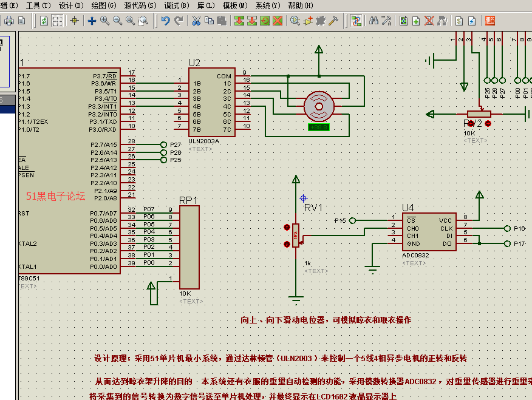
Task: Click the Electrical Rule Check icon
Action: tap(472, 21)
